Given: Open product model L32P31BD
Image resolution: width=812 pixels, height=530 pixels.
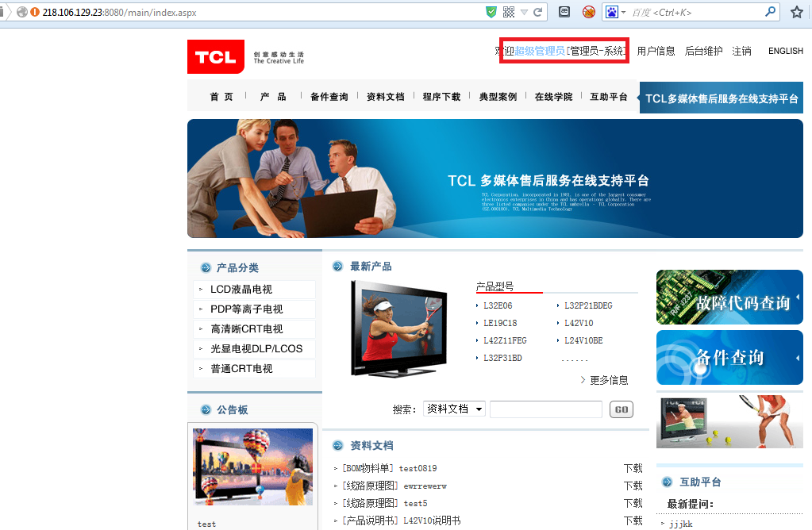Looking at the screenshot, I should point(502,358).
